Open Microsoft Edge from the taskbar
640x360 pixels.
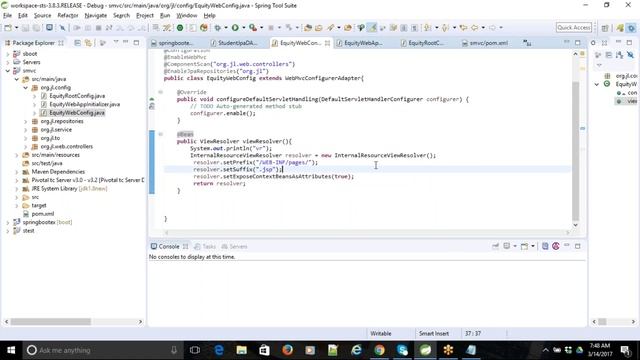(219, 350)
